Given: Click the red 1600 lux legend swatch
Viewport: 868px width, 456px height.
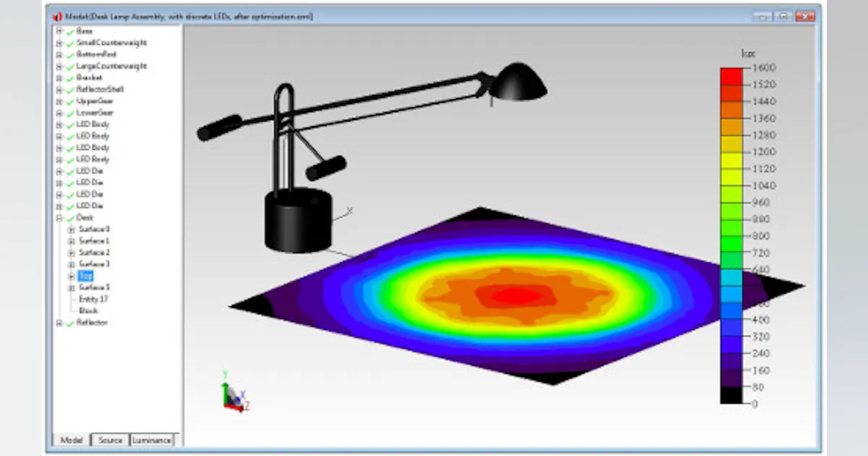Looking at the screenshot, I should coord(731,76).
